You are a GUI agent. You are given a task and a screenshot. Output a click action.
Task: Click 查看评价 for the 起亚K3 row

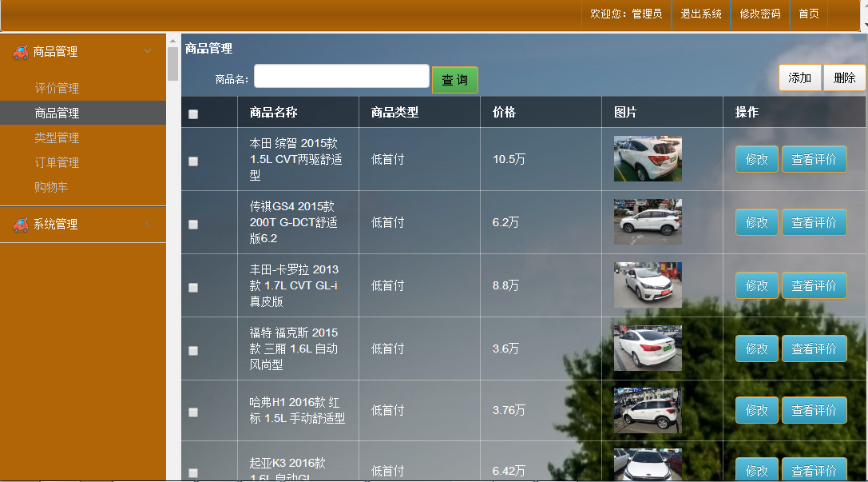(814, 470)
